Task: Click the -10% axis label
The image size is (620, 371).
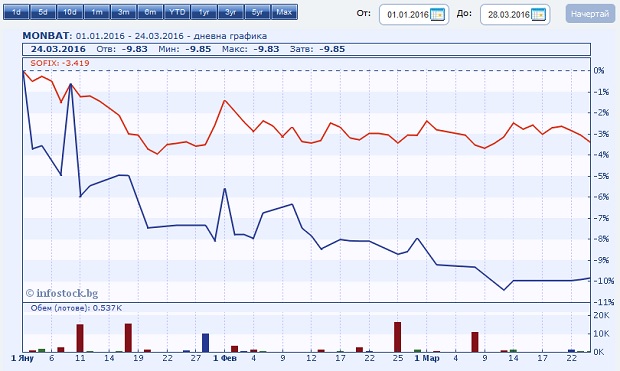Action: pyautogui.click(x=603, y=281)
